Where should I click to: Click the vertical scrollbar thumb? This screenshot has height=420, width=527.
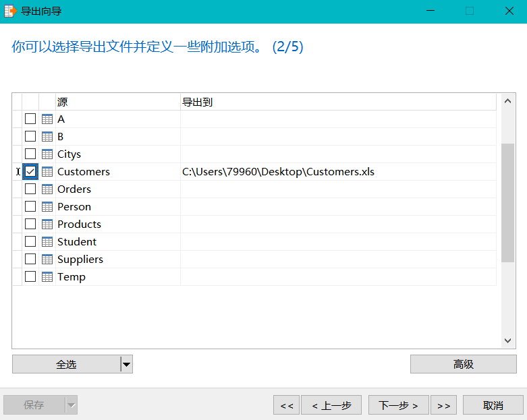coord(508,203)
